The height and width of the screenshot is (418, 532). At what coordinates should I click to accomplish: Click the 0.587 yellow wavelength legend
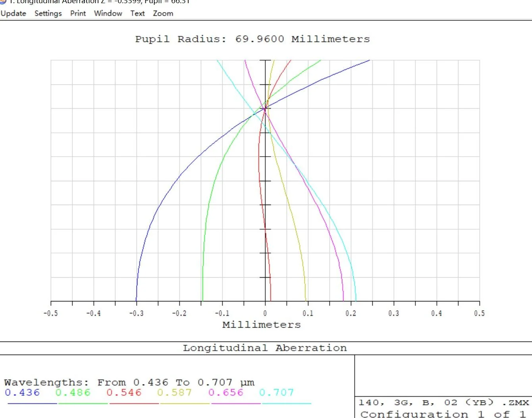click(175, 393)
